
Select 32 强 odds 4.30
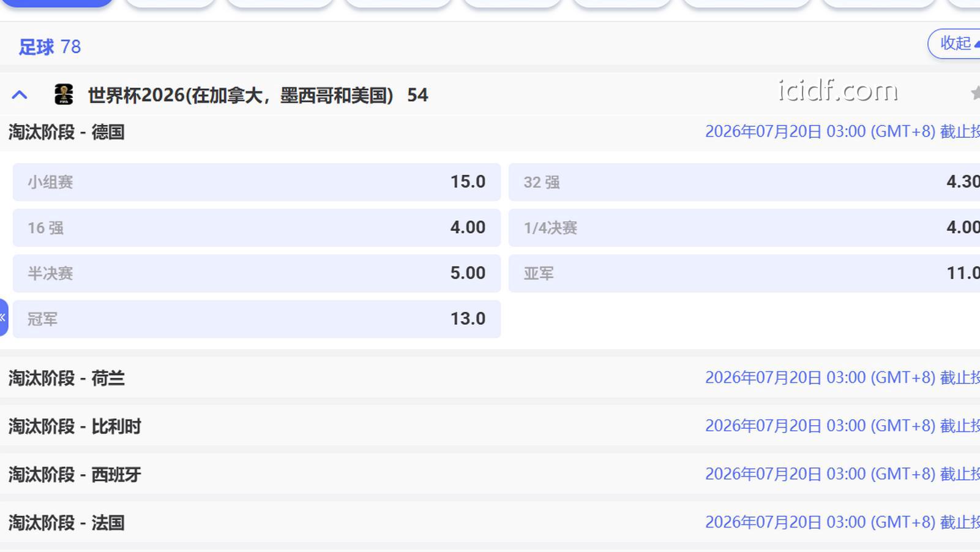click(744, 182)
